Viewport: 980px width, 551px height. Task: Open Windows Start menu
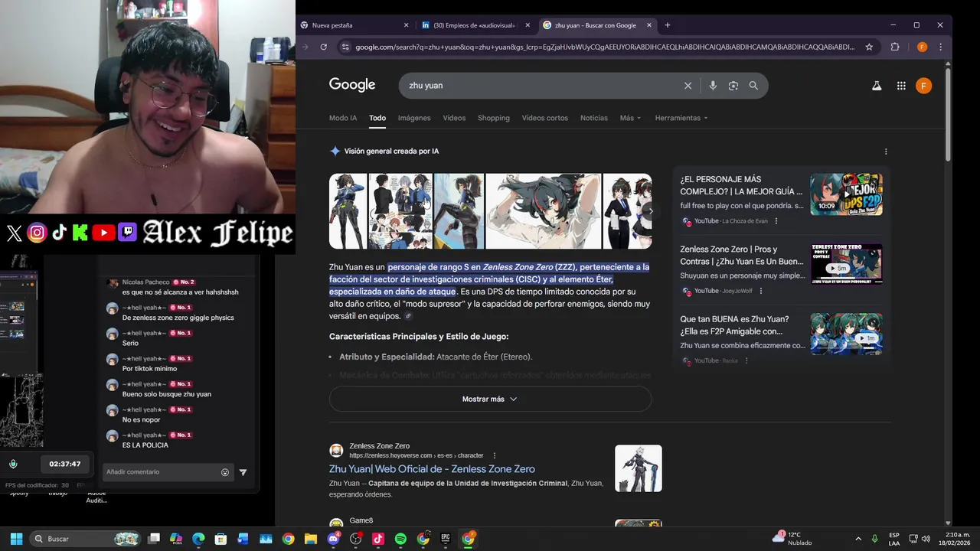(x=16, y=539)
